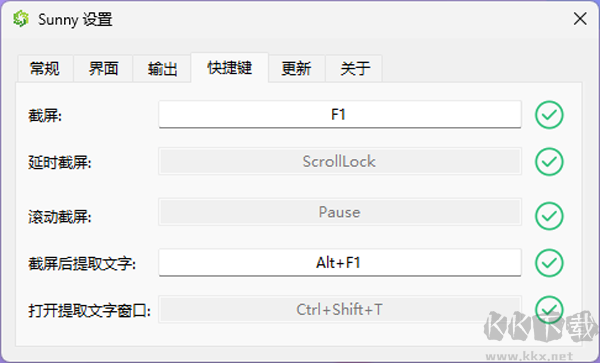Click the 延时截屏 field with ScrollLock

pyautogui.click(x=340, y=161)
